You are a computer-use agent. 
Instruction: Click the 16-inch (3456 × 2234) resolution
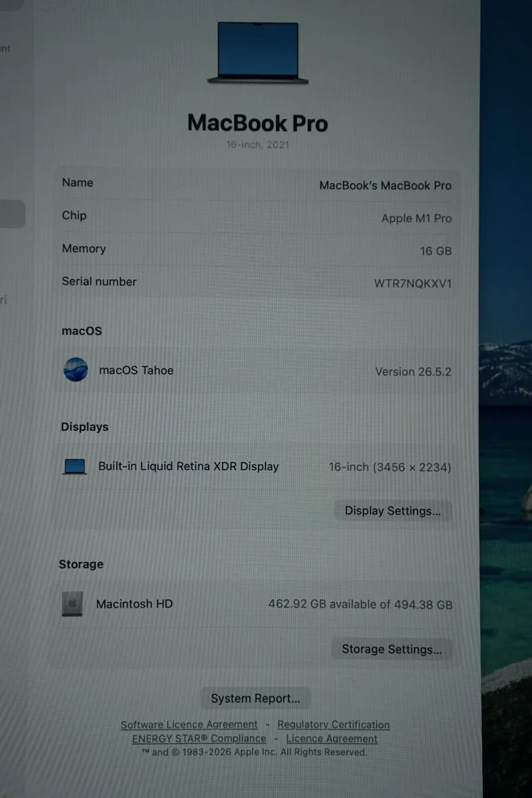pos(390,467)
